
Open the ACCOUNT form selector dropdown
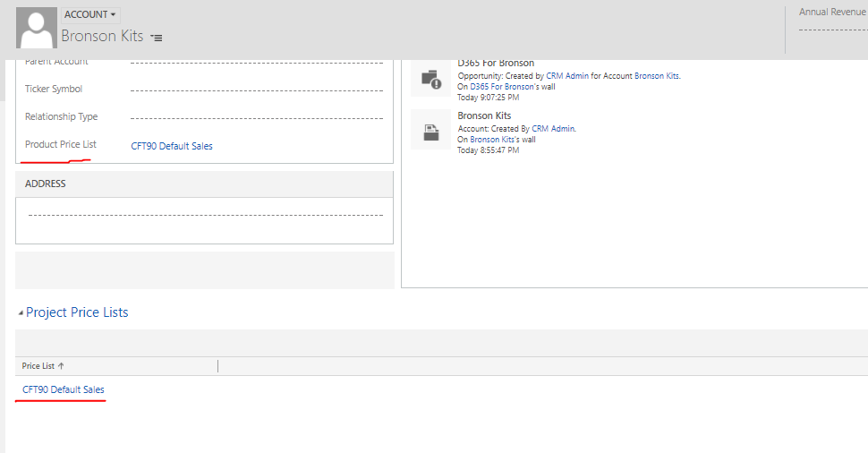pyautogui.click(x=89, y=14)
